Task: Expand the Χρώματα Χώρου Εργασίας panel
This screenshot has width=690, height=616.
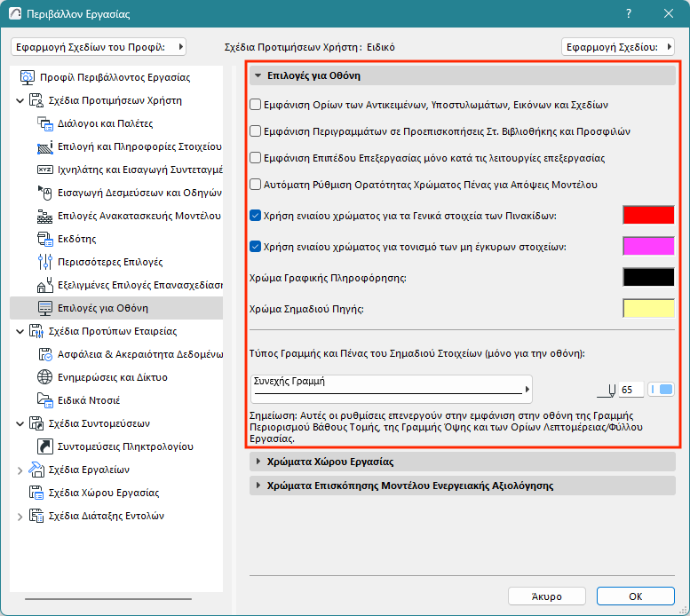Action: point(463,462)
